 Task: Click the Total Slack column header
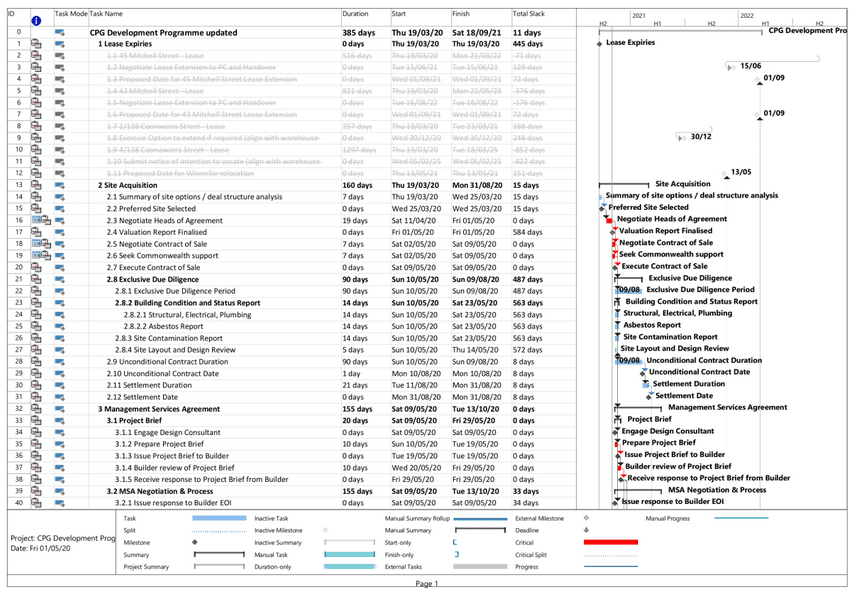tap(529, 14)
